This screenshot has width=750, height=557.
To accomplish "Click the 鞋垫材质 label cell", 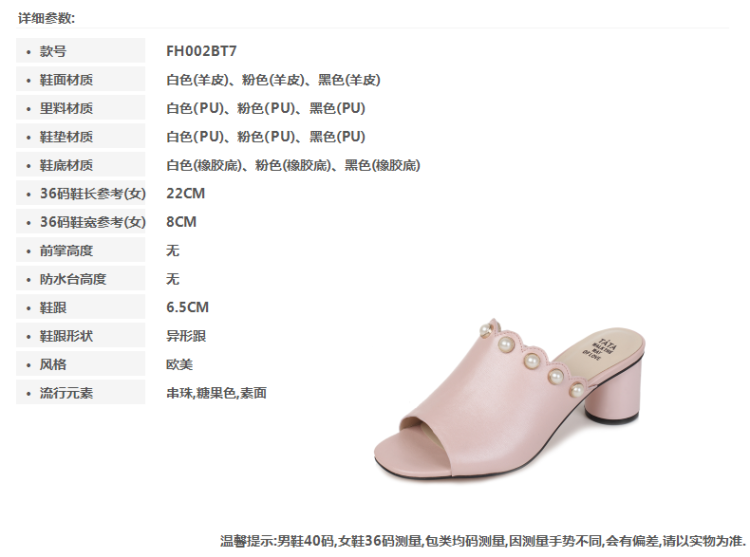I will pos(80,137).
